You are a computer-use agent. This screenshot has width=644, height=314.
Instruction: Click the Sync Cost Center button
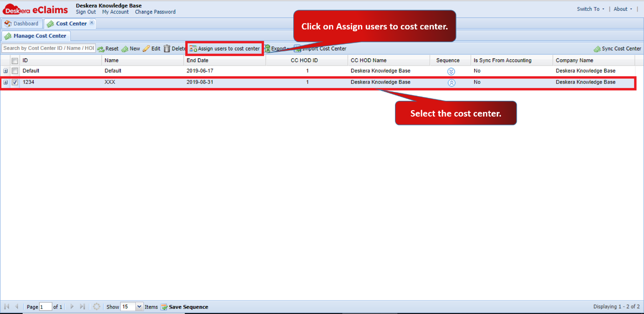[617, 49]
